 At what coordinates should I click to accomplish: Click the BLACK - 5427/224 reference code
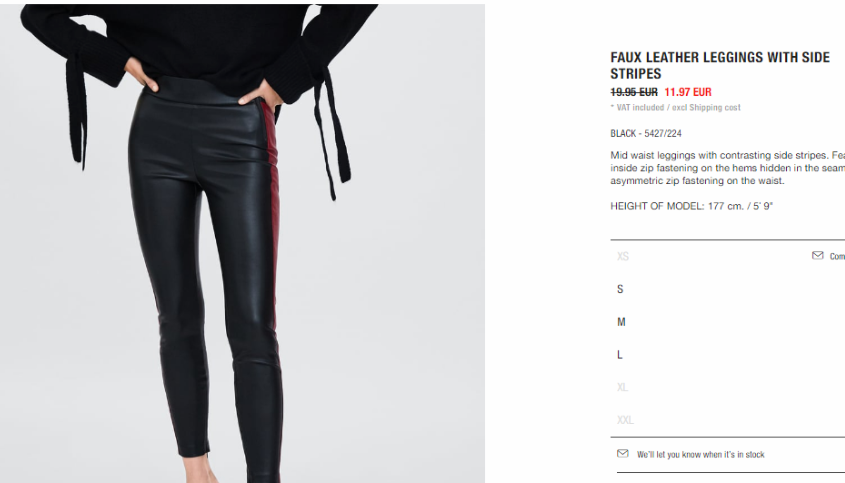pyautogui.click(x=646, y=133)
